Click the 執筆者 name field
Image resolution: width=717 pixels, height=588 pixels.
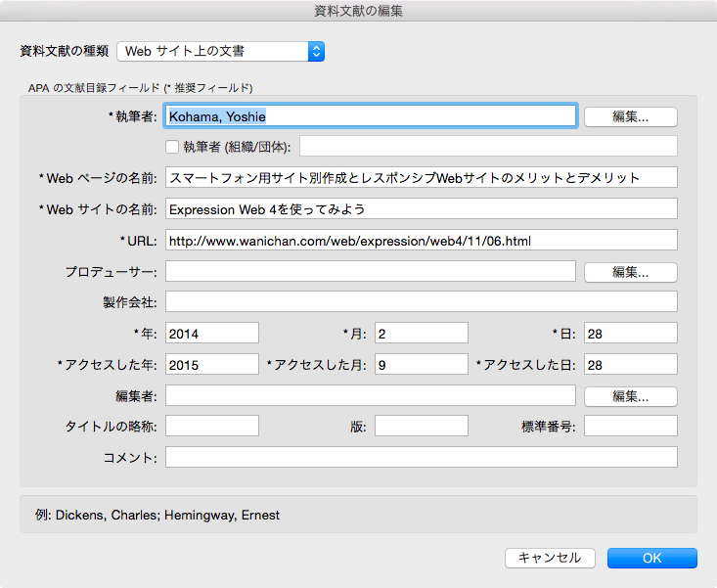coord(371,116)
